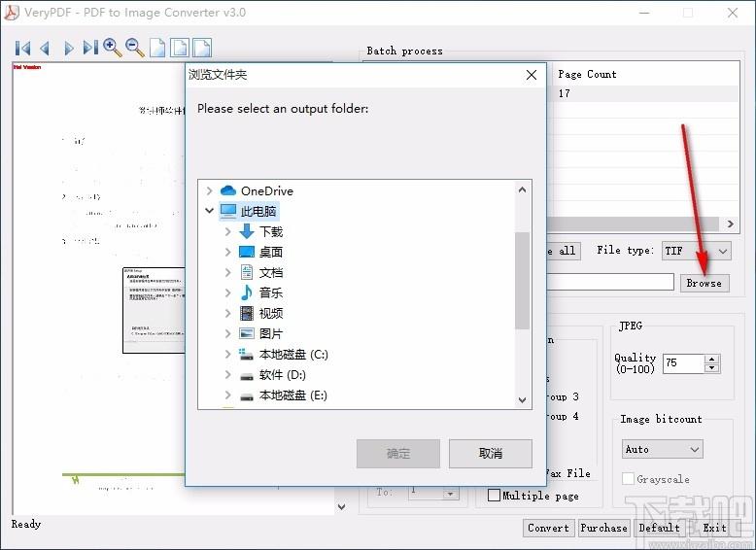756x550 pixels.
Task: Select the 图片 picture icon
Action: point(247,333)
